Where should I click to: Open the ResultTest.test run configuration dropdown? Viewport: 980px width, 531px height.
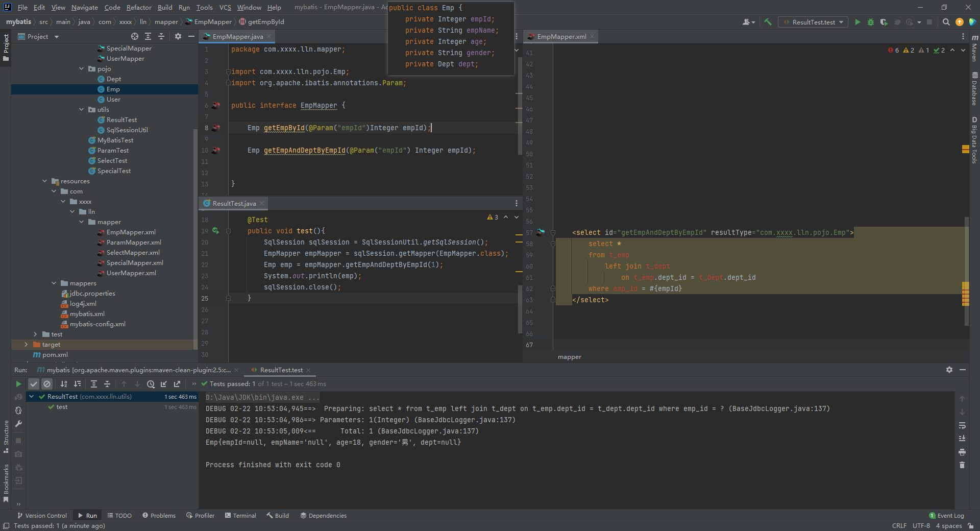813,22
